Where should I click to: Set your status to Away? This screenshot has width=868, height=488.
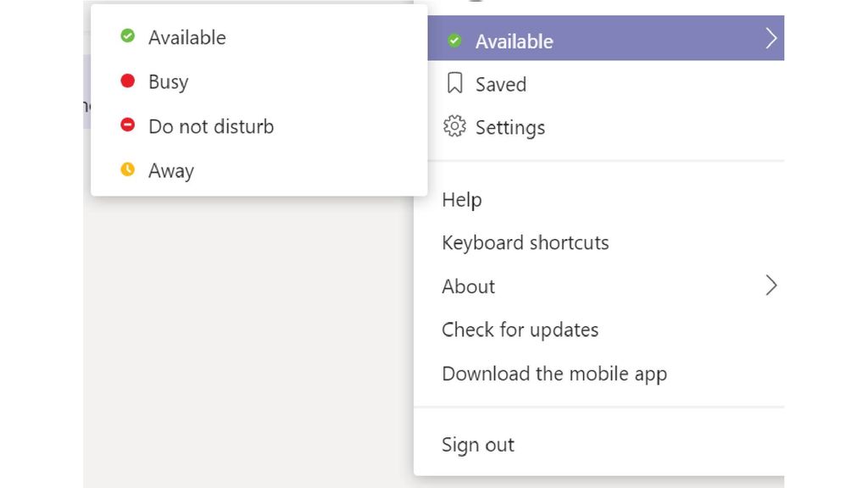(171, 170)
